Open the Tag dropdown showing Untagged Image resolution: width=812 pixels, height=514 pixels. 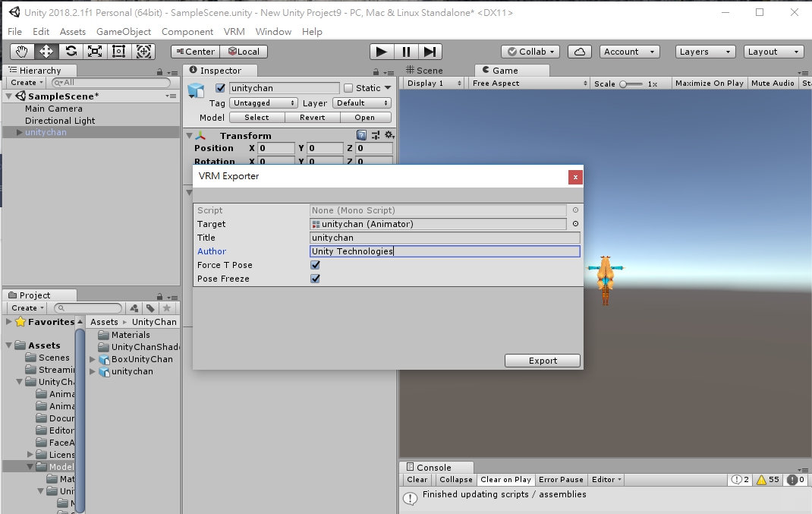coord(263,103)
